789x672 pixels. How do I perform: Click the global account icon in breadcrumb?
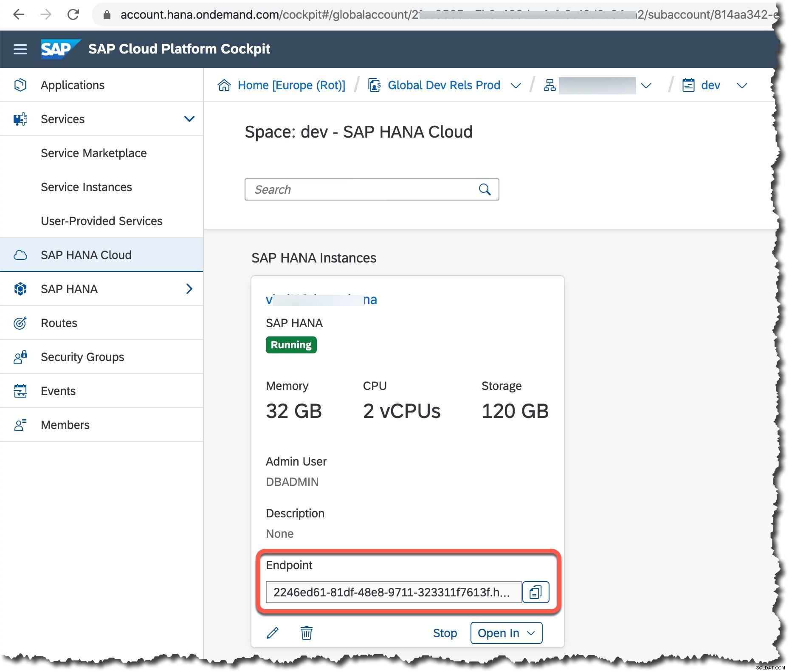pyautogui.click(x=374, y=85)
